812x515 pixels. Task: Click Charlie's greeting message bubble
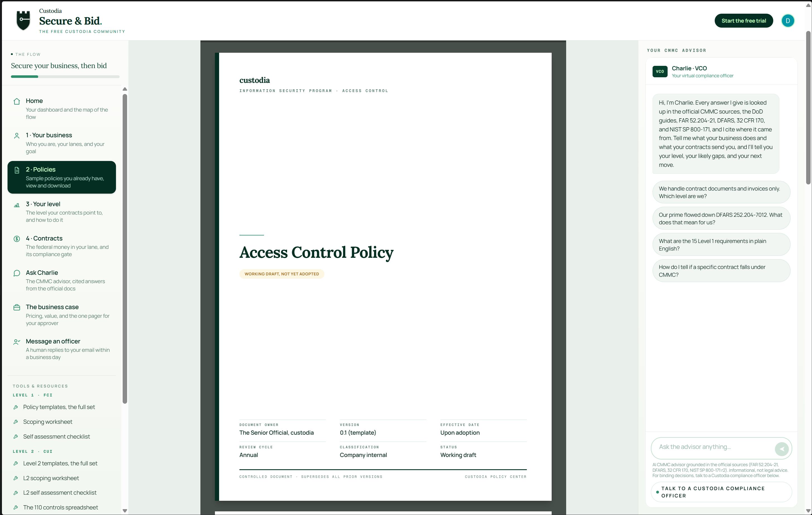pyautogui.click(x=716, y=134)
